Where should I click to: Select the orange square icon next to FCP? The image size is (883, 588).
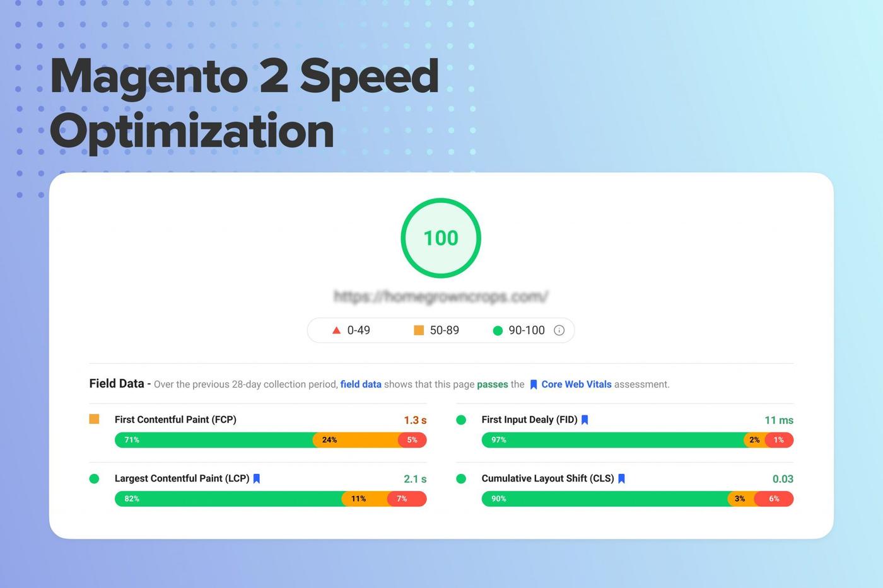94,418
